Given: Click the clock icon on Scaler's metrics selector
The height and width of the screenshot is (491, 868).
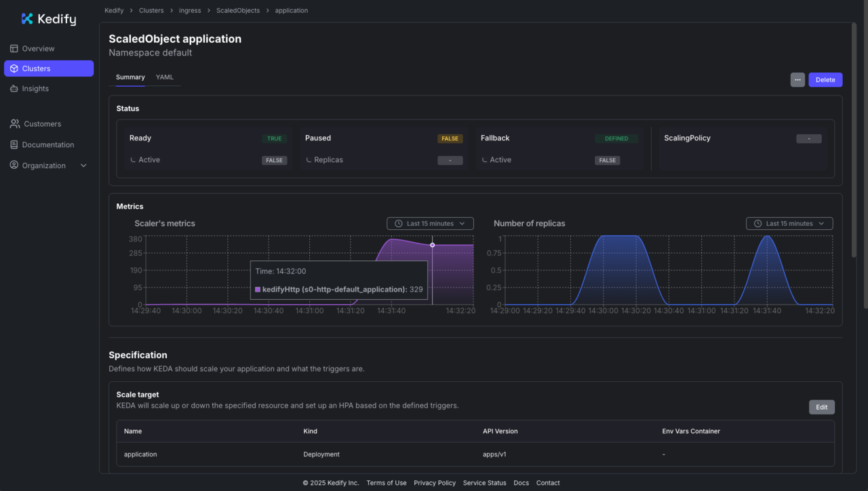Looking at the screenshot, I should click(398, 223).
